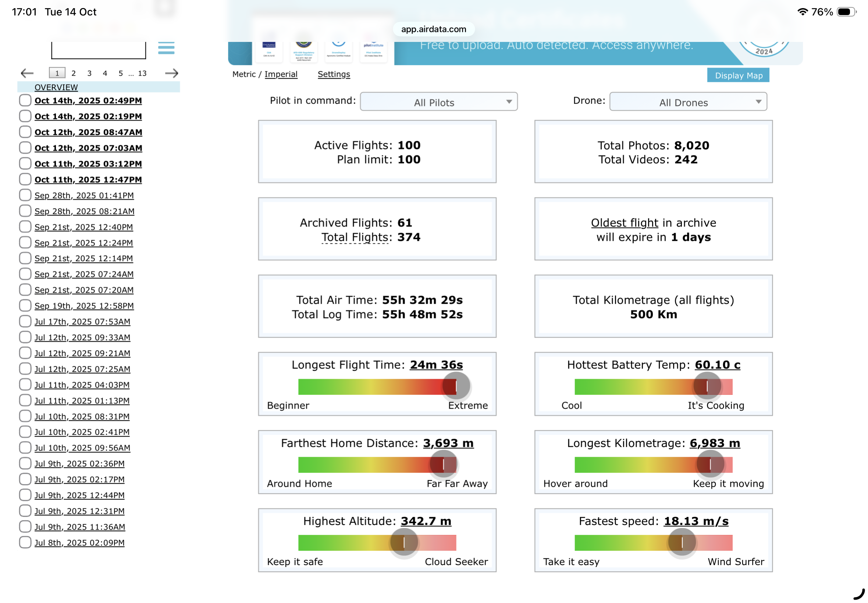Click the CAA certification card in banner

click(269, 51)
